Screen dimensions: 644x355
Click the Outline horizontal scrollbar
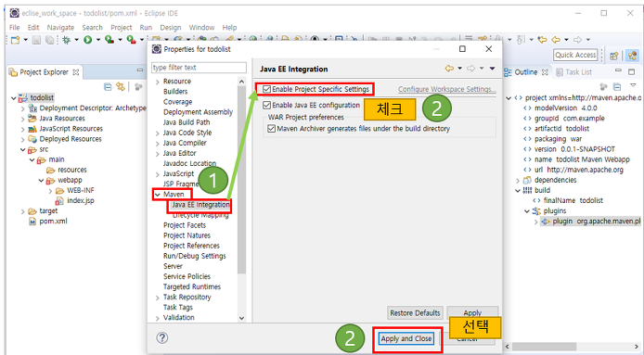pos(544,347)
